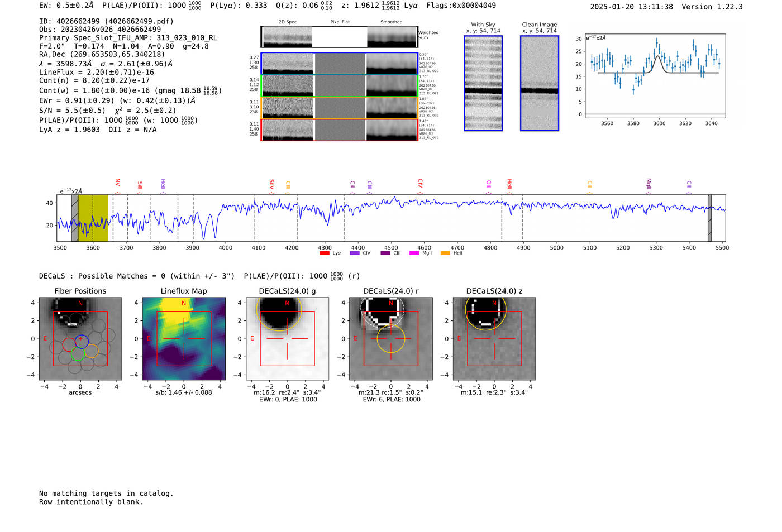The width and height of the screenshot is (782, 532).
Task: Click the EW: 0.5±0.2Å header value
Action: (x=66, y=6)
